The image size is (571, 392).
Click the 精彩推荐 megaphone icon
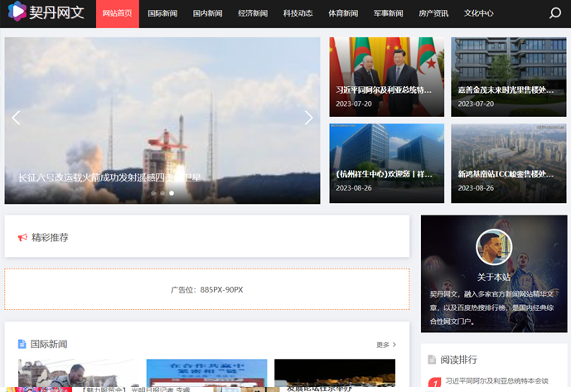pos(22,238)
